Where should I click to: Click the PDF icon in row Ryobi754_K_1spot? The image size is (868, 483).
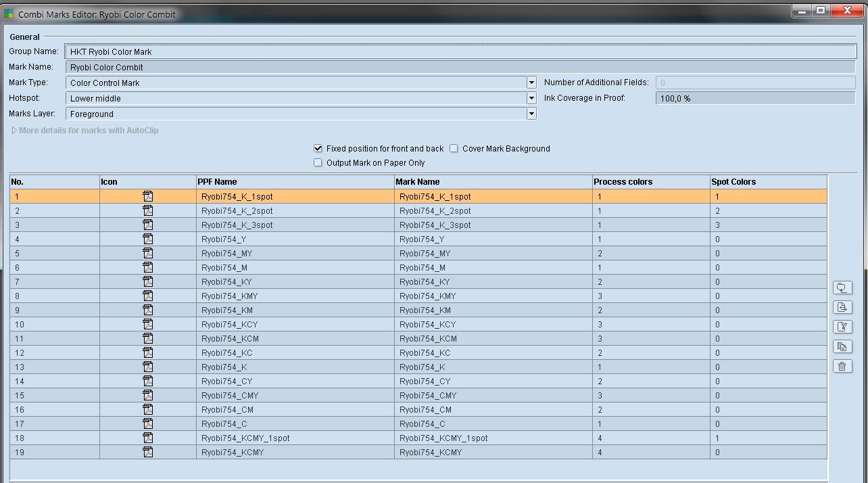pyautogui.click(x=148, y=196)
